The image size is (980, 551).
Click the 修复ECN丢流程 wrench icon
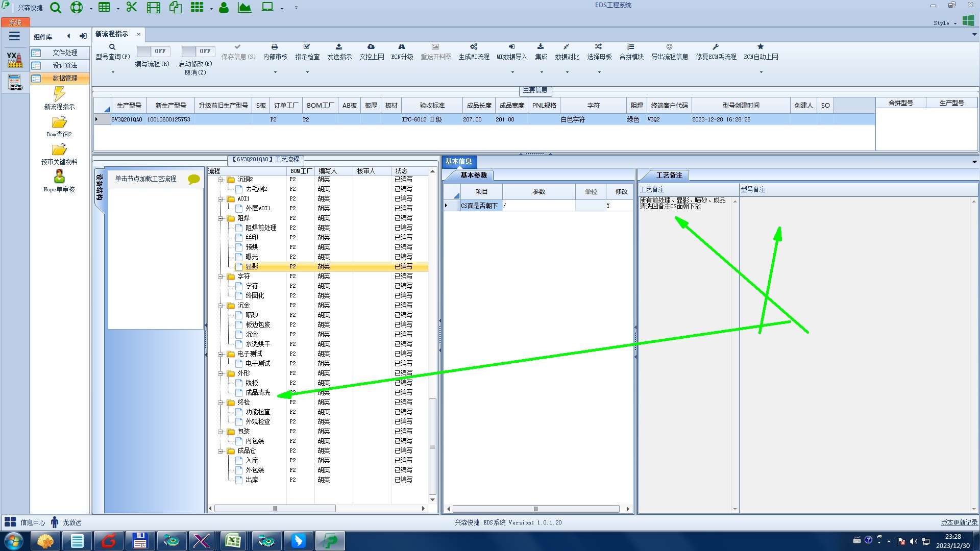(716, 47)
